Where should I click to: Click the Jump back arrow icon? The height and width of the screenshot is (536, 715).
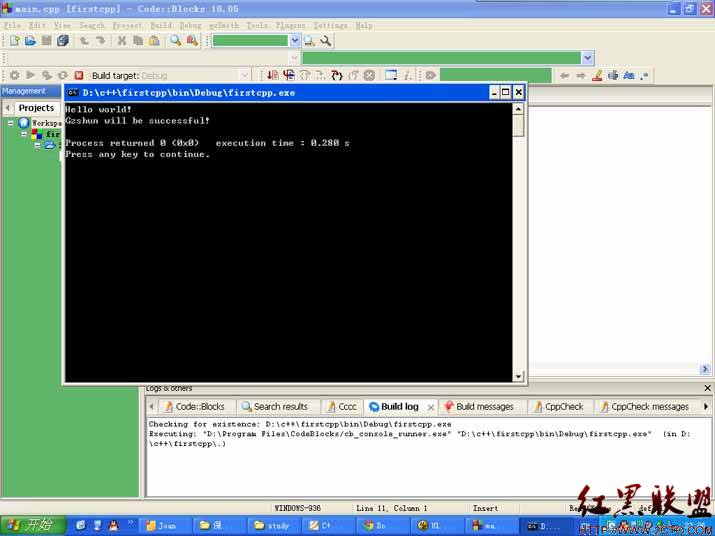click(565, 76)
